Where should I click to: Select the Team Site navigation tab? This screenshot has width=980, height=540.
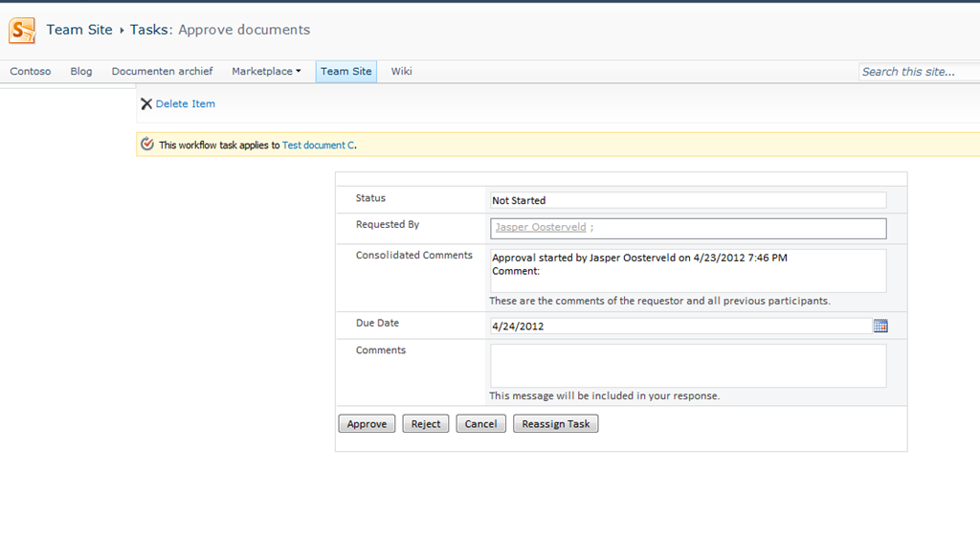346,71
